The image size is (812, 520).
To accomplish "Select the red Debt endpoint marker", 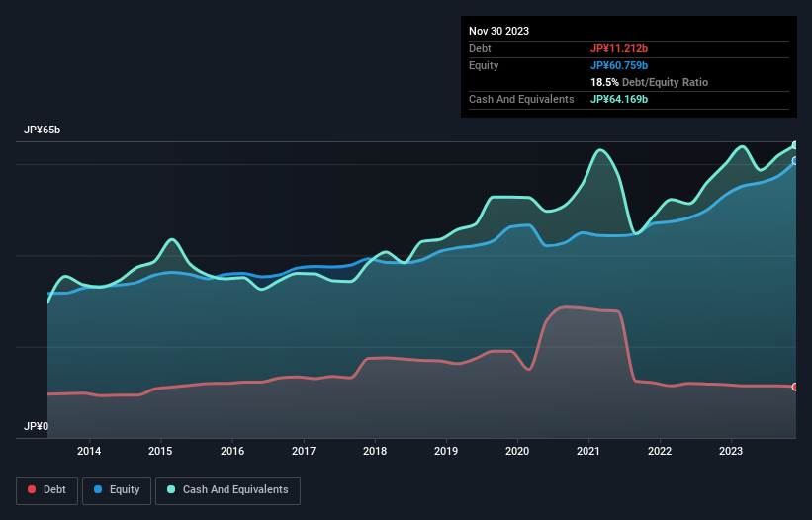I will [x=795, y=387].
